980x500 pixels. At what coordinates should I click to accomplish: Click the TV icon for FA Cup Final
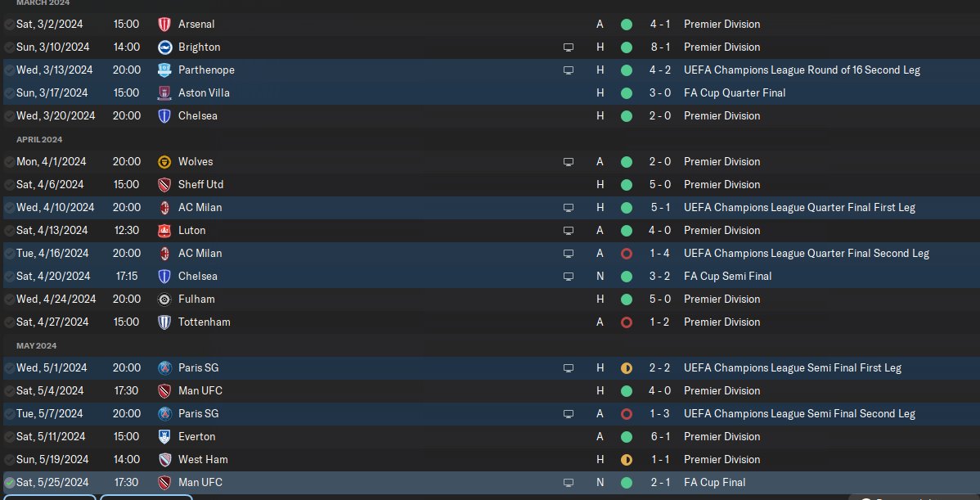click(569, 483)
